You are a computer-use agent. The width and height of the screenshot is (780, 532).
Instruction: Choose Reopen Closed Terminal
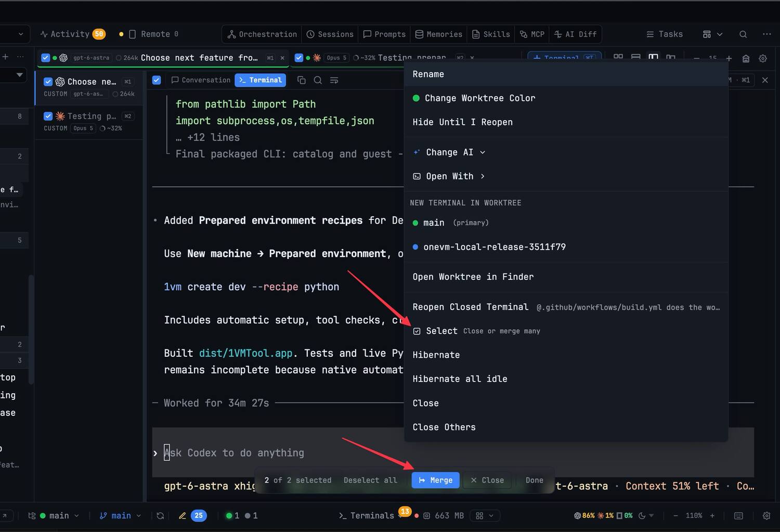pyautogui.click(x=566, y=307)
